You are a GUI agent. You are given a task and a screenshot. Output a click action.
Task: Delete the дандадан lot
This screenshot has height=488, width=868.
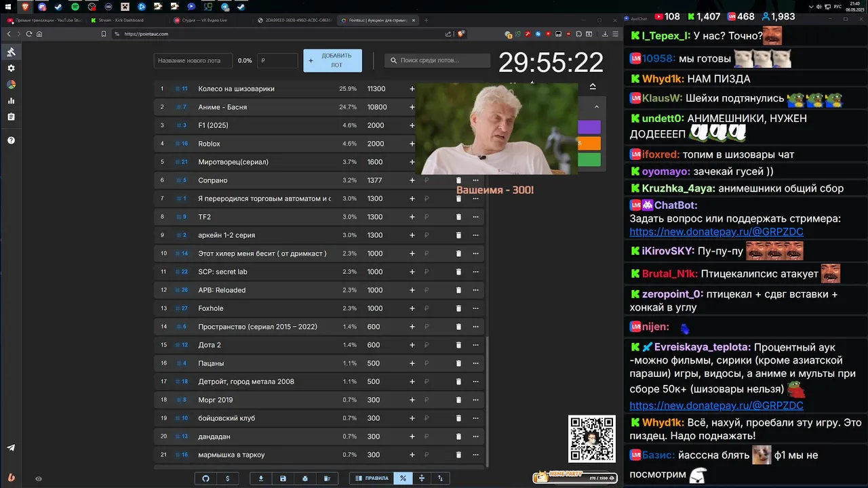458,436
